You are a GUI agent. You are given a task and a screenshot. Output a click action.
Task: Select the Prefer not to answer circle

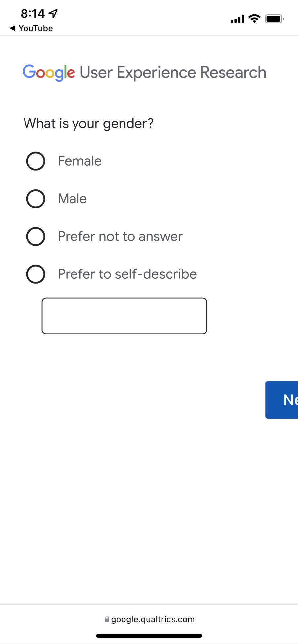(36, 237)
